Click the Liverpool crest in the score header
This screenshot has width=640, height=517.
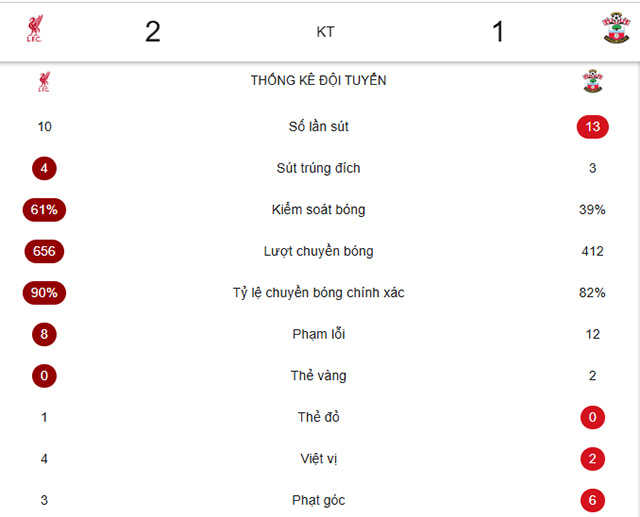click(38, 31)
